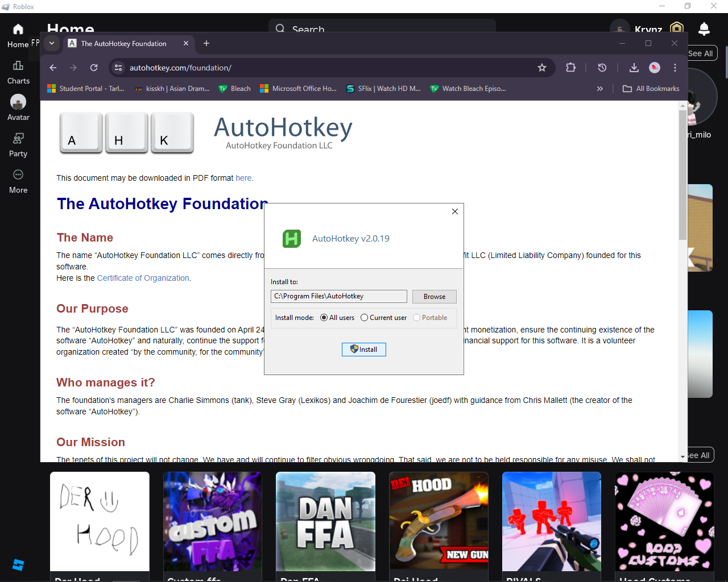Image resolution: width=728 pixels, height=582 pixels.
Task: Click the Our Mission heading
Action: click(90, 442)
